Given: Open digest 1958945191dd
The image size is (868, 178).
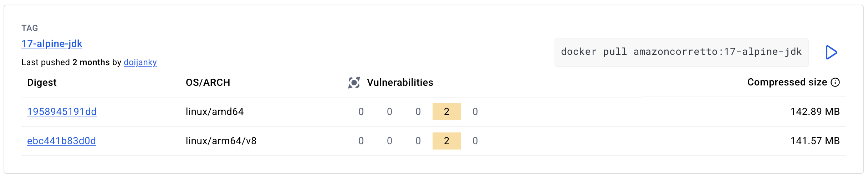Looking at the screenshot, I should [62, 112].
